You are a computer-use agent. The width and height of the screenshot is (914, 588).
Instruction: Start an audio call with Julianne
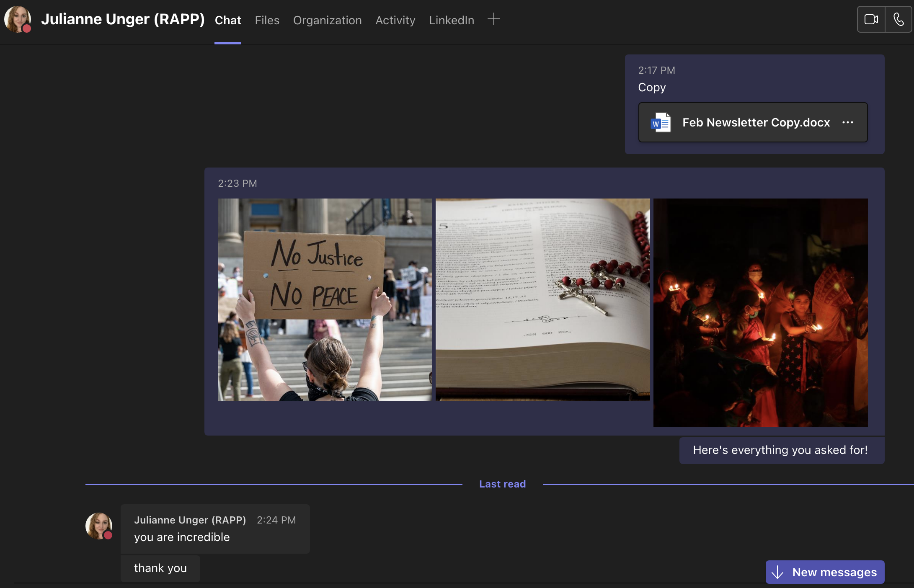pos(899,19)
